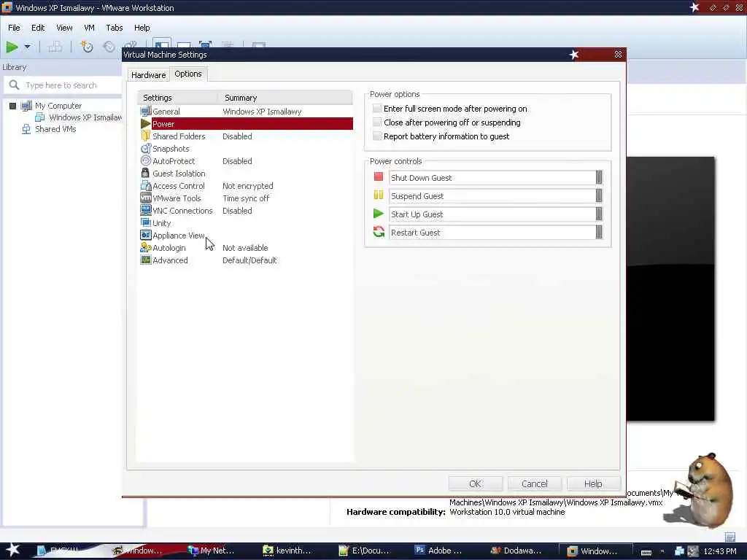Click the 12:43 PM system tray clock
Screen dimensions: 747x560
(720, 551)
